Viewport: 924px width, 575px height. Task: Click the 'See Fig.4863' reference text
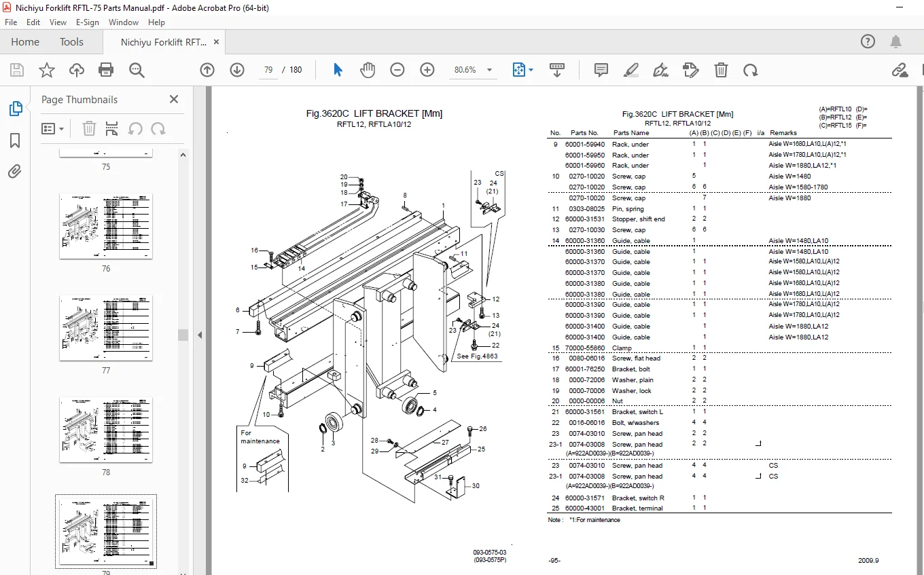pos(477,356)
